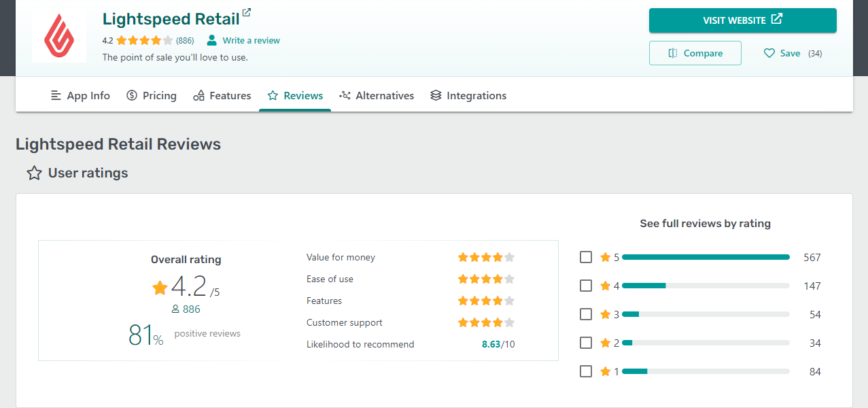868x408 pixels.
Task: Click the 2 star rating distribution bar
Action: click(x=706, y=343)
